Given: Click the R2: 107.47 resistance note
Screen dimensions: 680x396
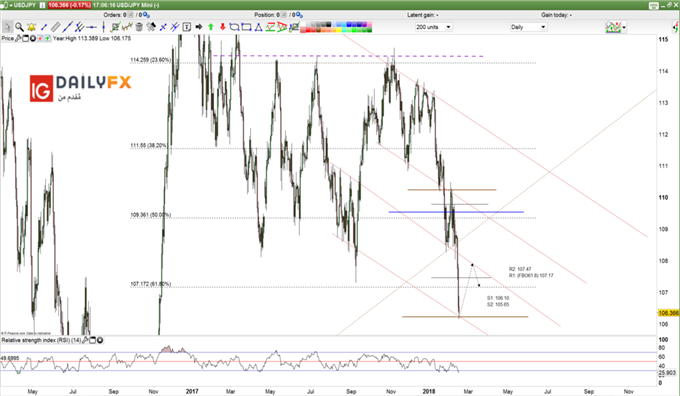Looking at the screenshot, I should point(520,269).
